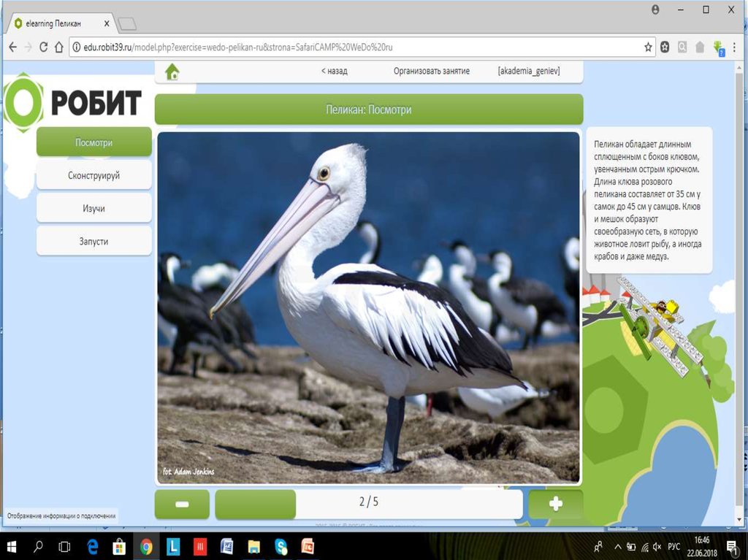748x560 pixels.
Task: Open the Запусти section
Action: (x=93, y=241)
